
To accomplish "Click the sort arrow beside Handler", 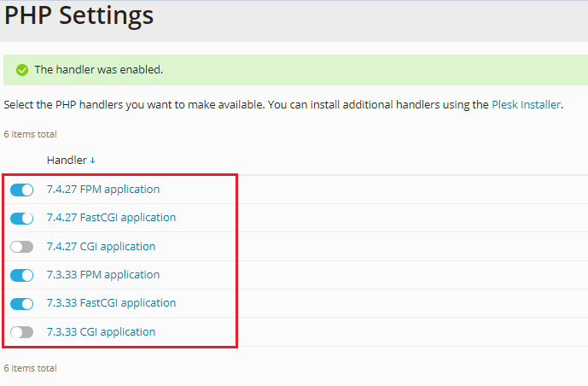I will pos(92,161).
